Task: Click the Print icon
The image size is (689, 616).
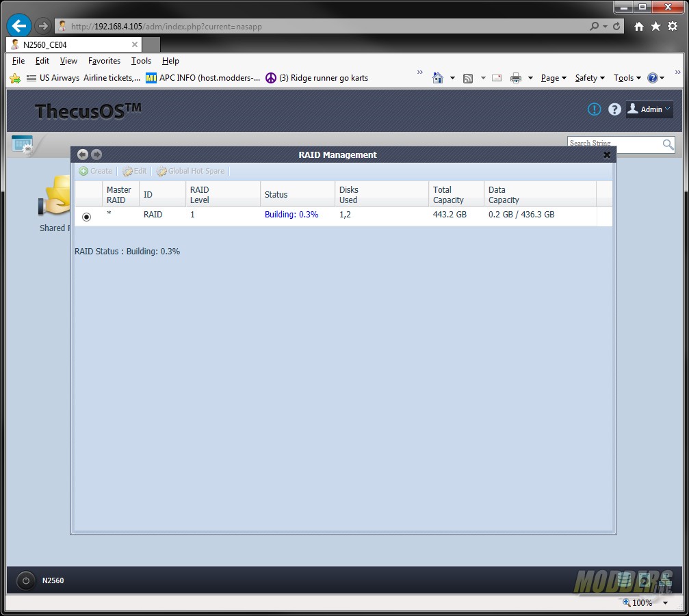Action: pos(515,78)
